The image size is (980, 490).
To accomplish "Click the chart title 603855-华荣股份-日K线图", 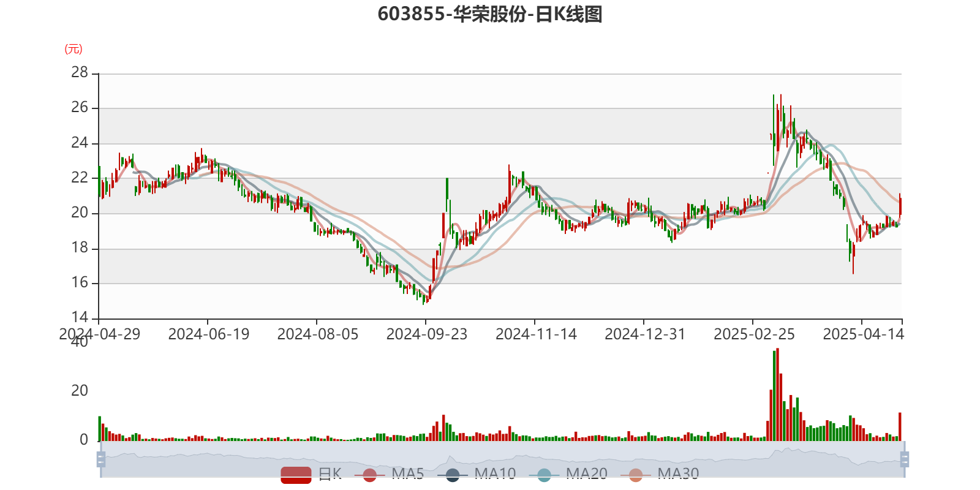I will (490, 14).
